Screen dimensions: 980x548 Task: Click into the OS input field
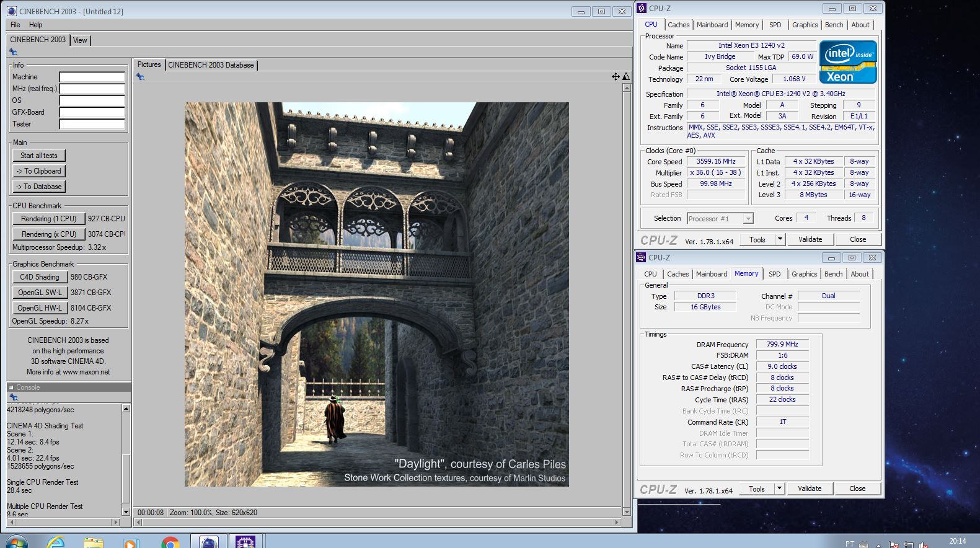click(92, 100)
